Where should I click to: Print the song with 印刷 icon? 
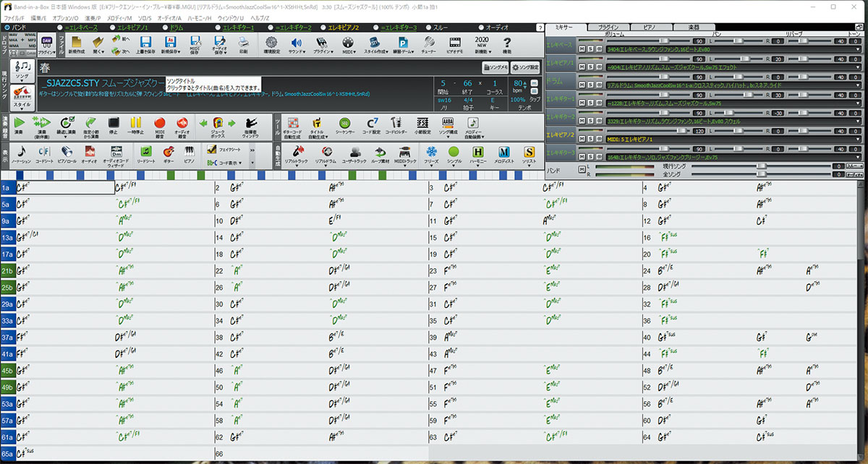coord(242,45)
